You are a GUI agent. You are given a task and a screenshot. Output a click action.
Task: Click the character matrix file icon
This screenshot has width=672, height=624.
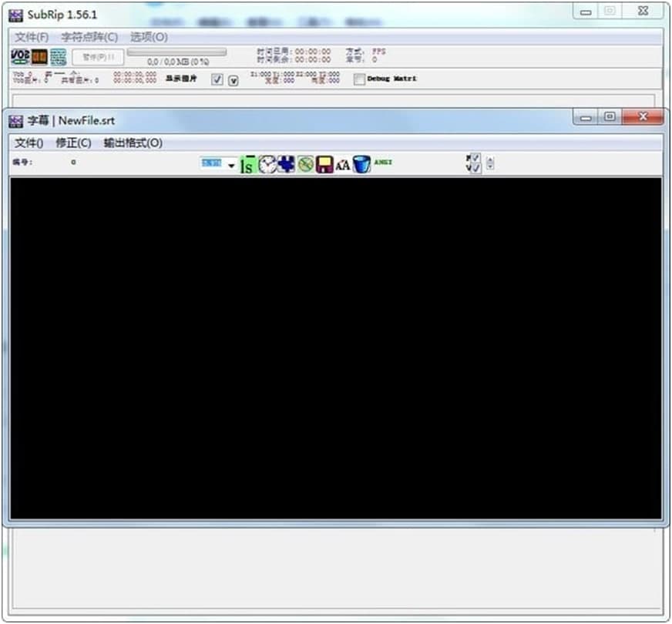point(55,56)
